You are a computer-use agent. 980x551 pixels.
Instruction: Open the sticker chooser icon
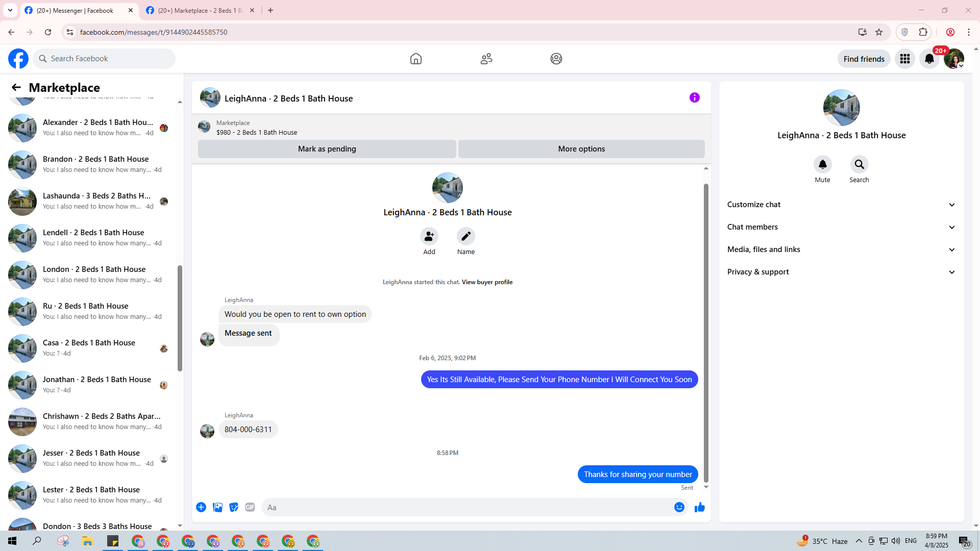[x=234, y=507]
